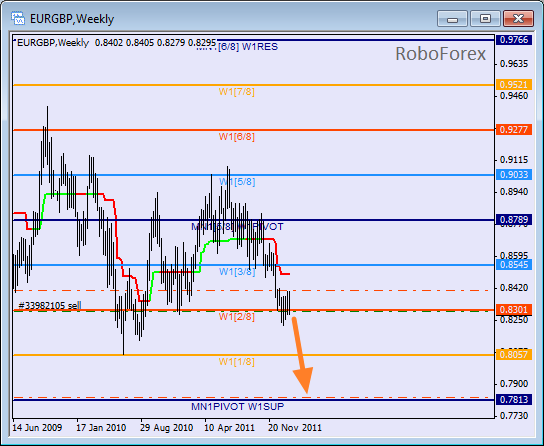
Task: Select the orange 0.8057 price tag
Action: [x=514, y=354]
